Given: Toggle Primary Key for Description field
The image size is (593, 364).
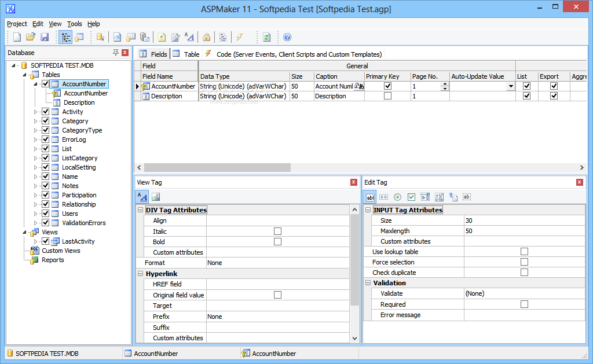Looking at the screenshot, I should 387,96.
